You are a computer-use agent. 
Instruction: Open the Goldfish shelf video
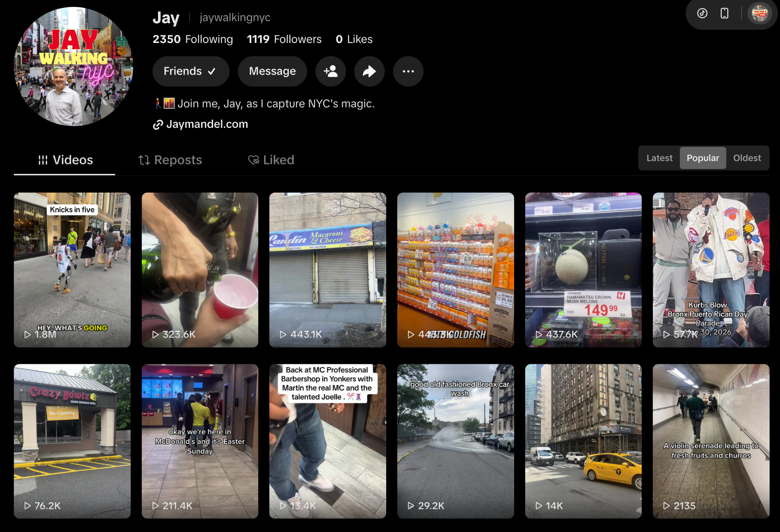tap(456, 270)
